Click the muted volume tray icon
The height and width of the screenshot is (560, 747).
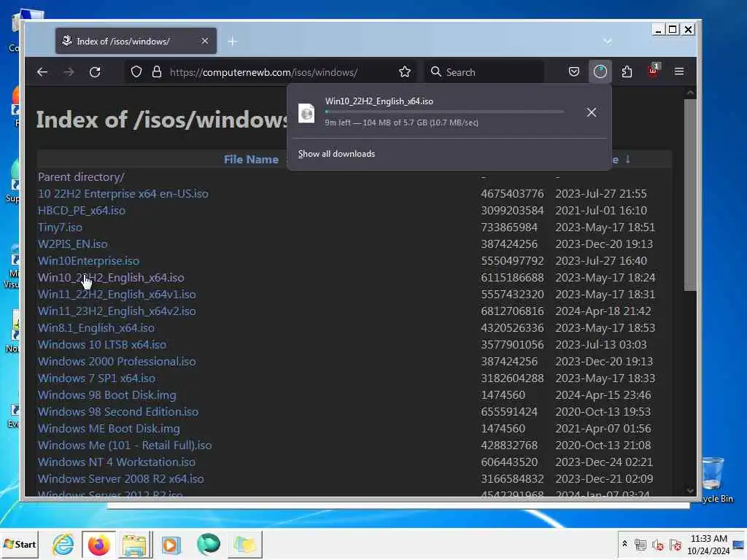658,545
